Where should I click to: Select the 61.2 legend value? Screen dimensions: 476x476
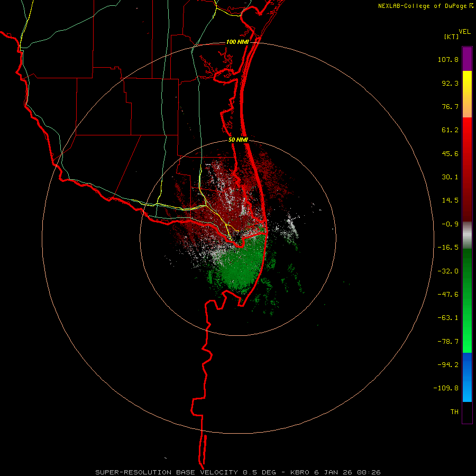(450, 130)
